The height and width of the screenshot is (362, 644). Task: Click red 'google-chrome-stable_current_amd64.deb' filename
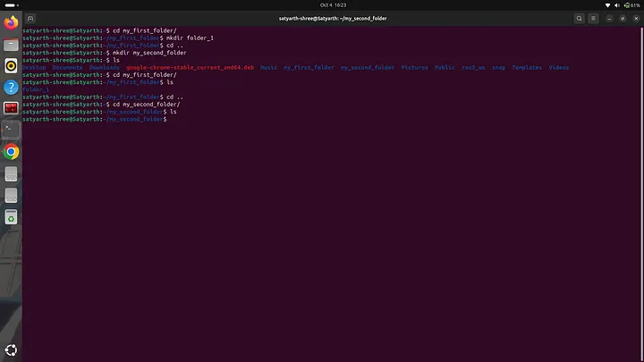(x=190, y=67)
